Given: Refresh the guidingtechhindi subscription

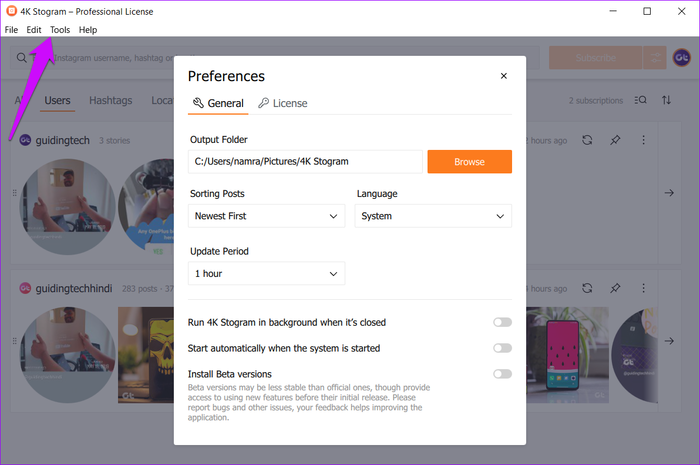Looking at the screenshot, I should coord(587,288).
